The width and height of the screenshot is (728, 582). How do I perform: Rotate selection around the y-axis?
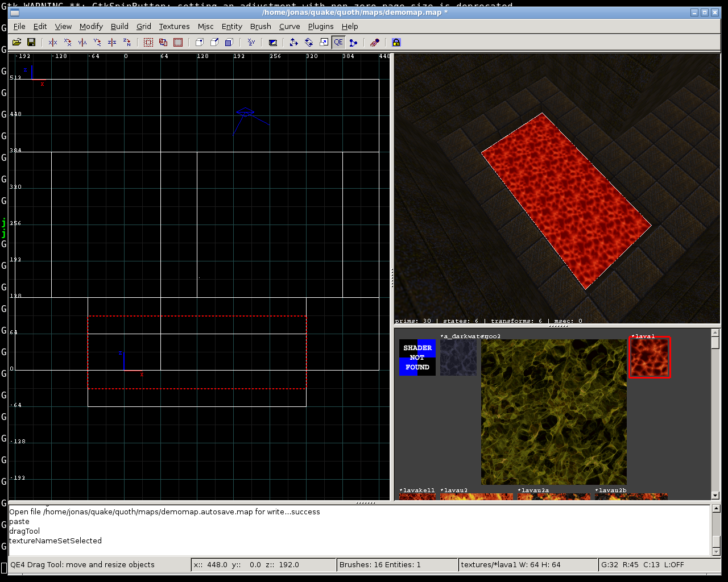(97, 42)
